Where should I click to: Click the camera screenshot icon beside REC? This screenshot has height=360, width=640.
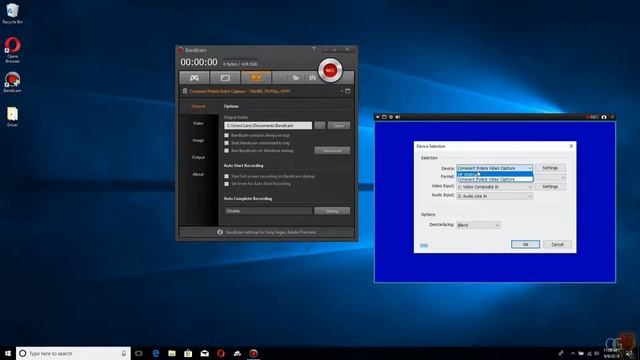click(x=312, y=78)
